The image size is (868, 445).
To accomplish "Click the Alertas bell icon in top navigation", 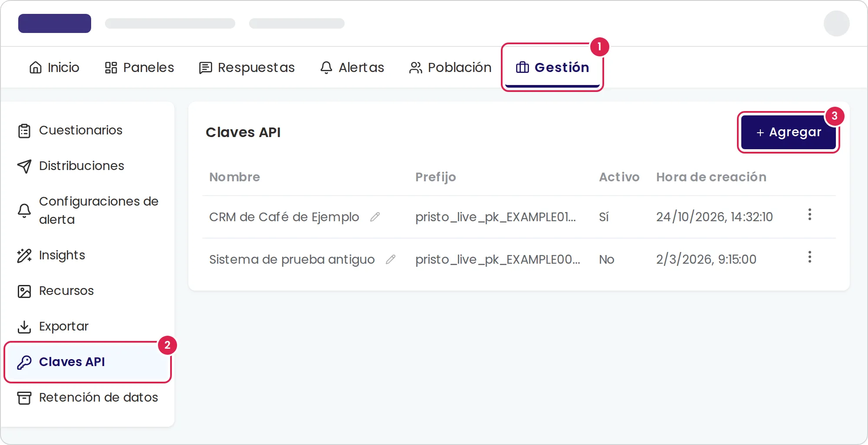I will [x=326, y=68].
